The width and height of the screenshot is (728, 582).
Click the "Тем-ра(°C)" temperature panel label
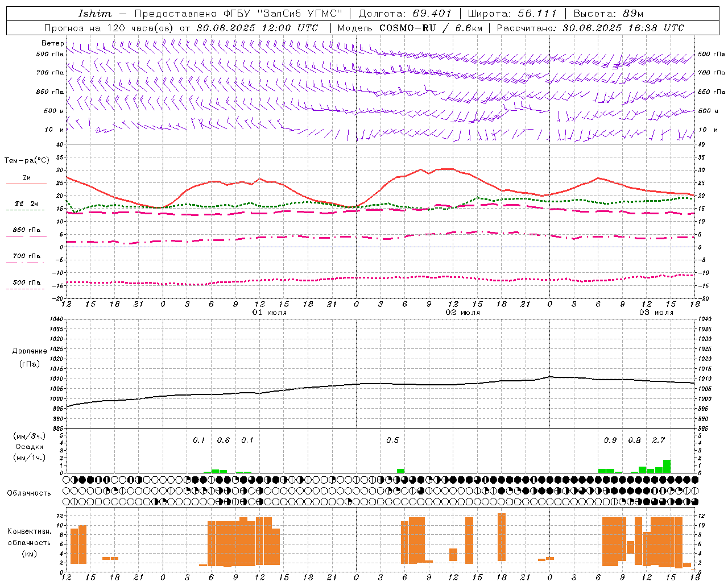(x=27, y=161)
